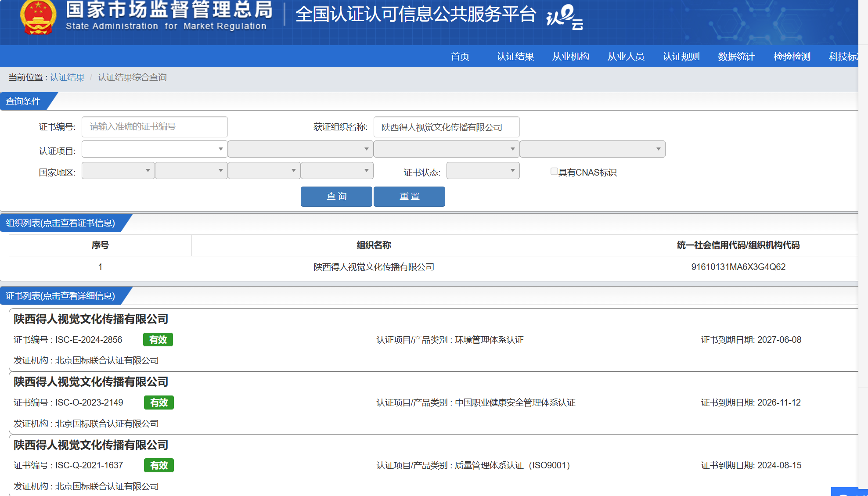Expand the second 认证项目 dropdown
This screenshot has height=496, width=868.
(x=301, y=149)
